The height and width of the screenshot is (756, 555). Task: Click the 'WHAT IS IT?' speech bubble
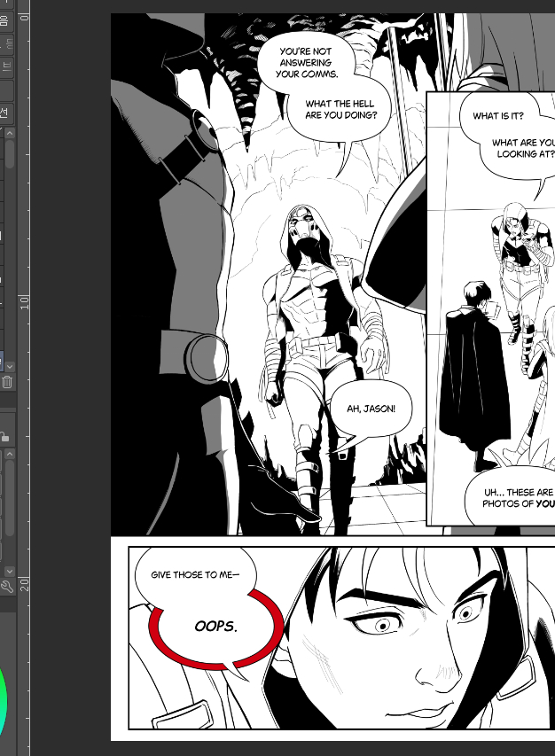[497, 116]
